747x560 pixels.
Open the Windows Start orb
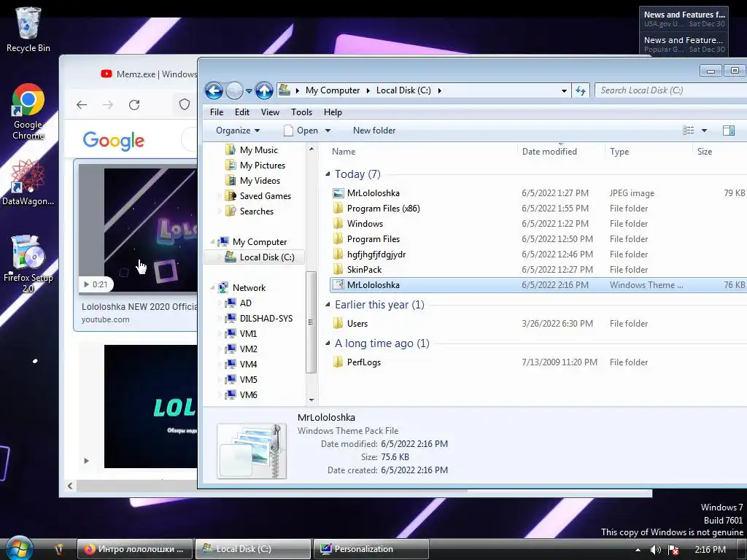pos(19,548)
